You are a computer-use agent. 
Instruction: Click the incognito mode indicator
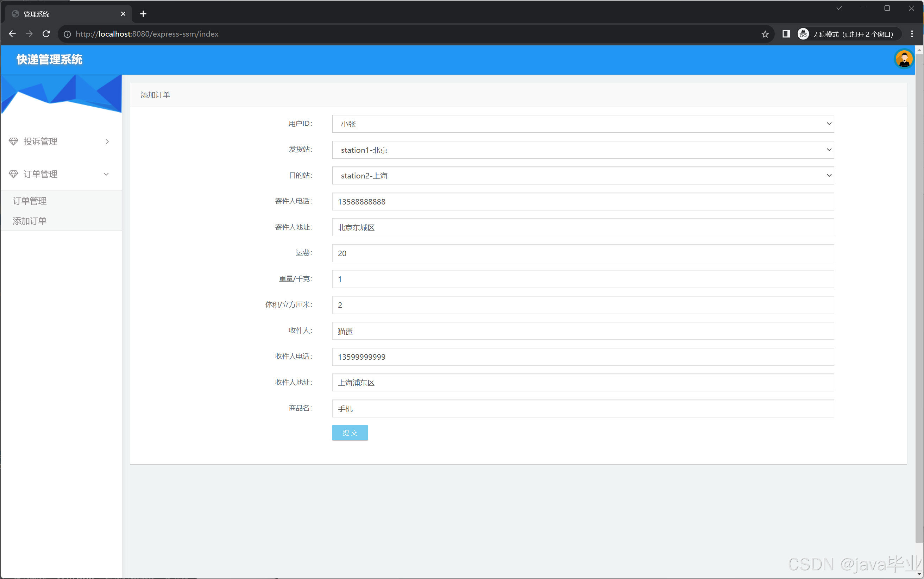click(849, 34)
